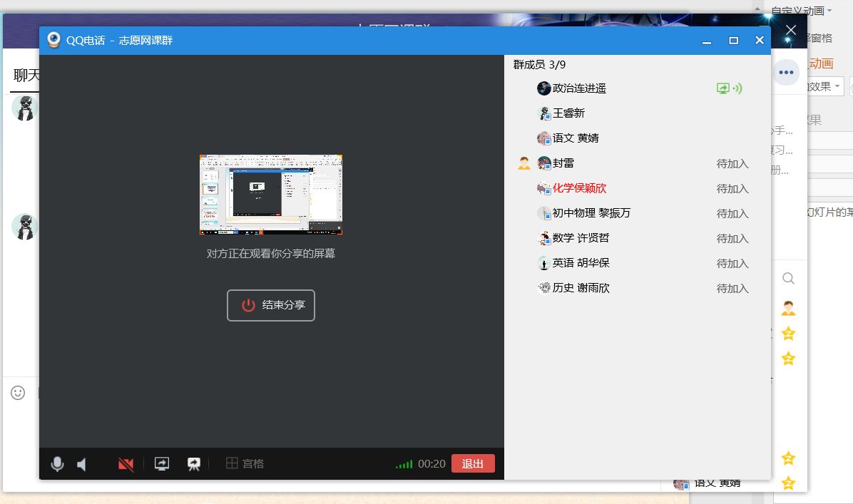The image size is (853, 504).
Task: Expand the 自定义动画 dropdown arrow
Action: (829, 11)
